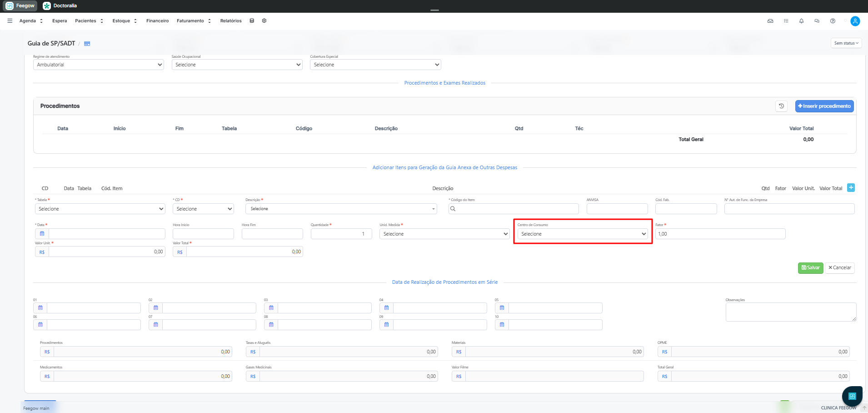Screen dimensions: 868x413
Task: Click the 'CLINICA FEEGOW' footer text
Action: click(838, 408)
